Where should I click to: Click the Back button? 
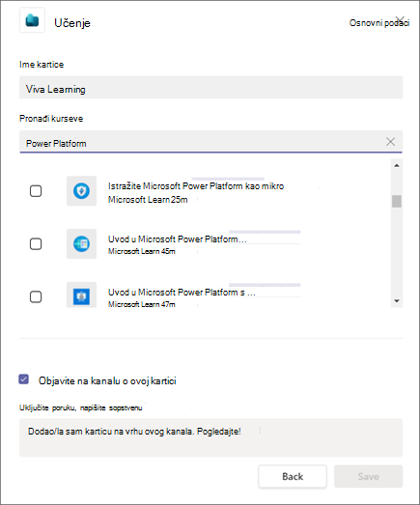point(293,476)
